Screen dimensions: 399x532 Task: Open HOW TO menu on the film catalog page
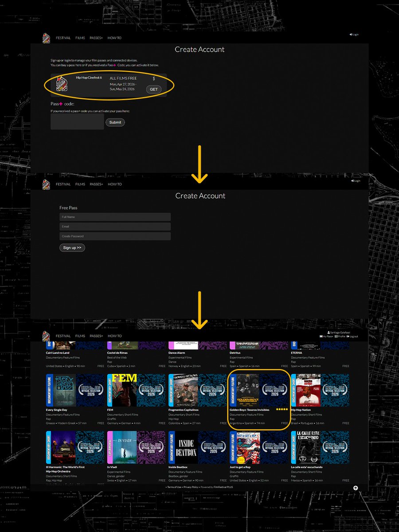pos(114,336)
